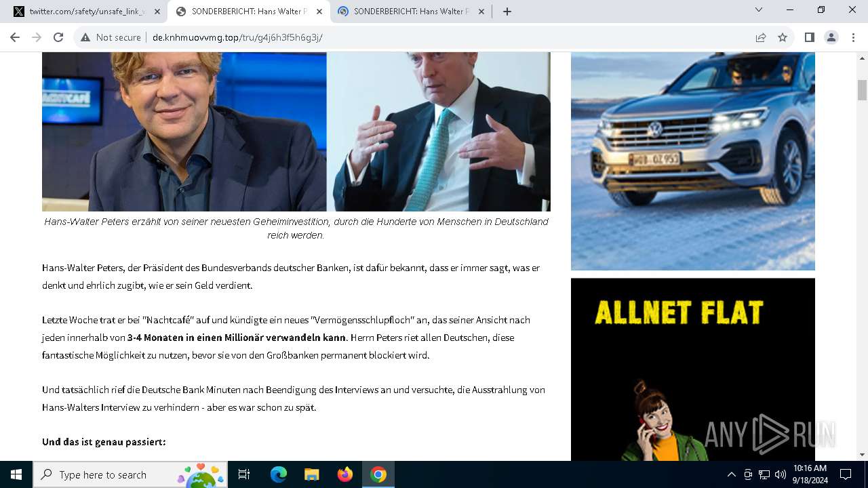
Task: Click the address bar URL de.knhmuovvmg.top
Action: [x=237, y=37]
